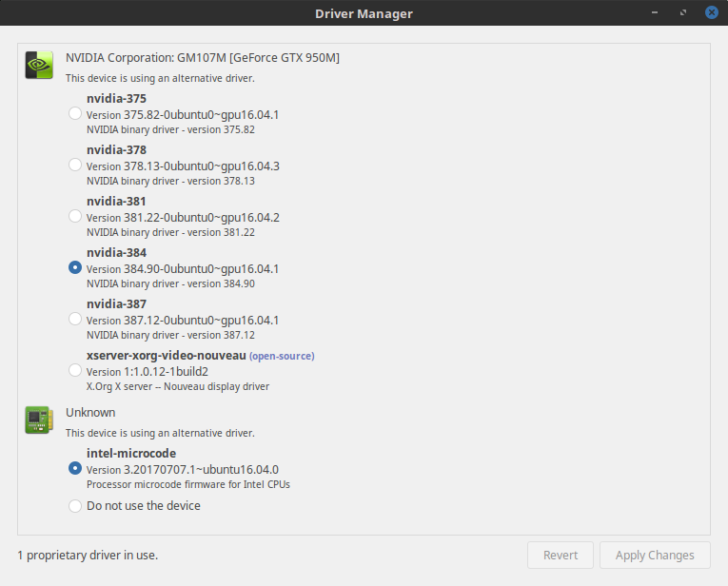
Task: Click the Apply Changes button
Action: pos(655,555)
